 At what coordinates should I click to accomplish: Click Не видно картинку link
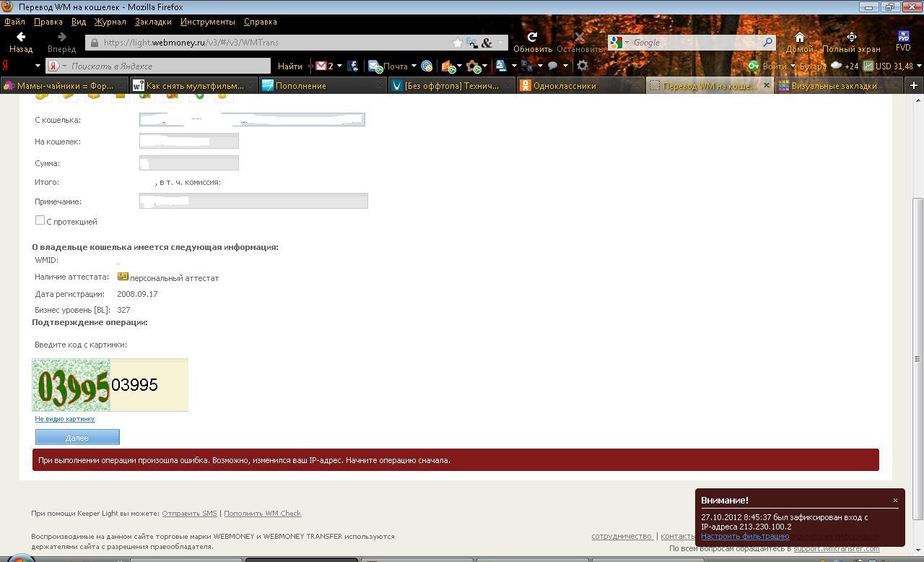(x=64, y=419)
